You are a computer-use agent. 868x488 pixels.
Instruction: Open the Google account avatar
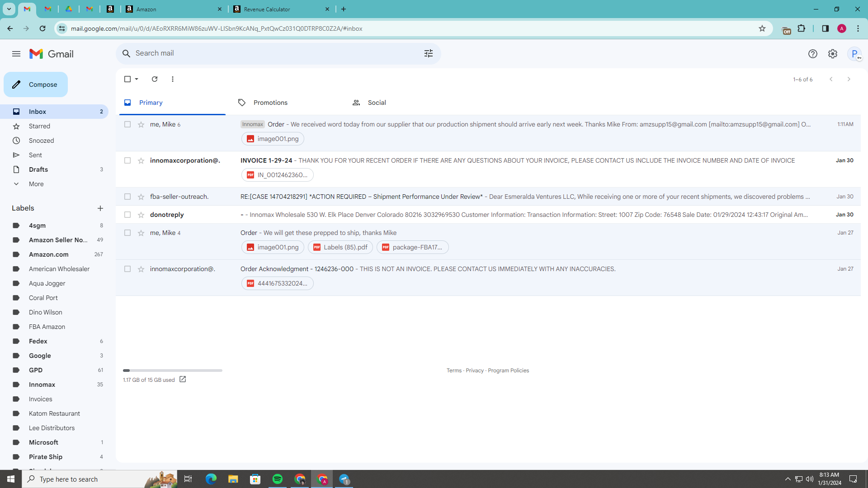point(854,54)
